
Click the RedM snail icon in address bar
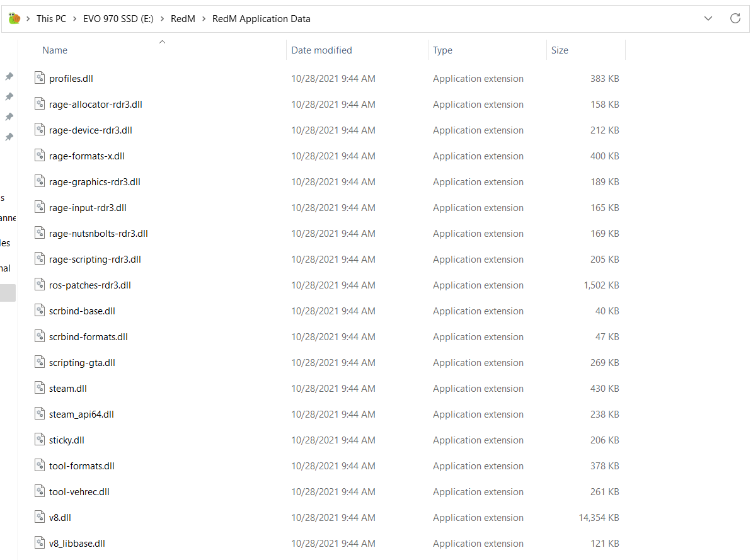pos(14,19)
